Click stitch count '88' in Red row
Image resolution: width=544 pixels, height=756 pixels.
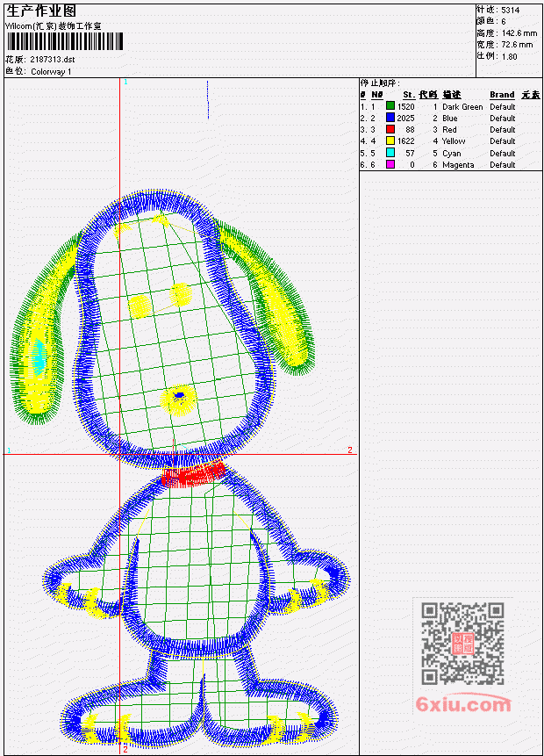coord(410,130)
